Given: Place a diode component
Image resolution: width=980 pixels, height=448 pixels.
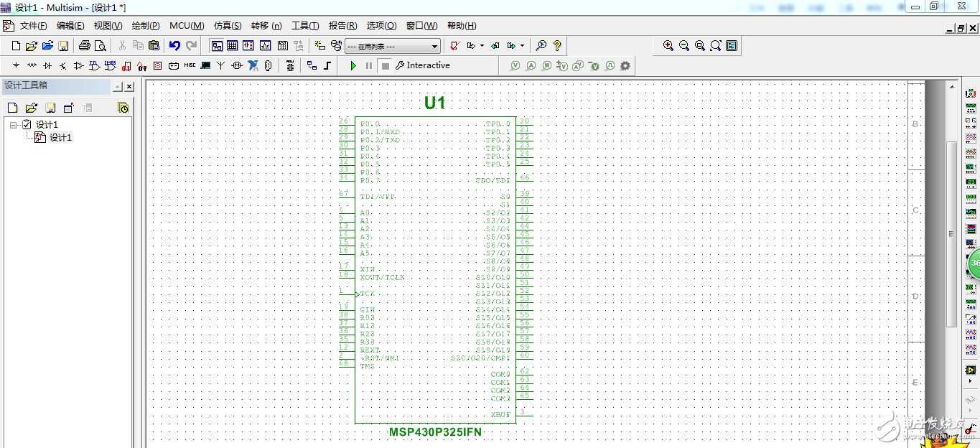Looking at the screenshot, I should (47, 65).
